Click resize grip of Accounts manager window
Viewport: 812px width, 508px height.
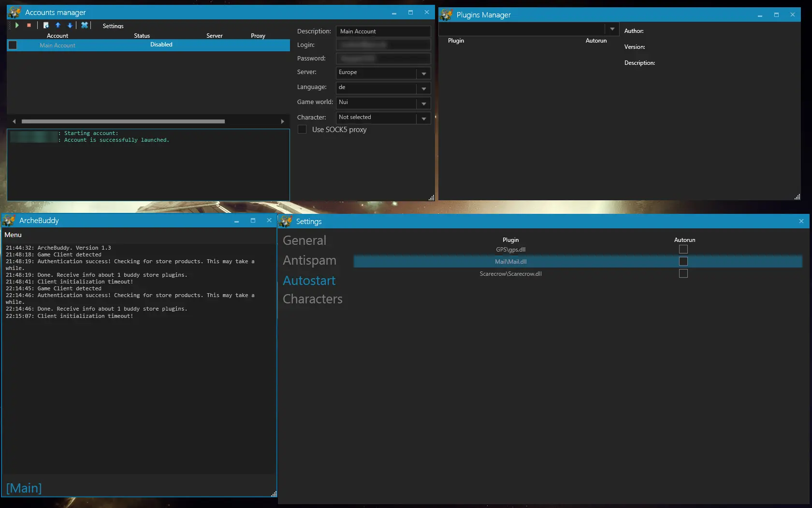[432, 197]
